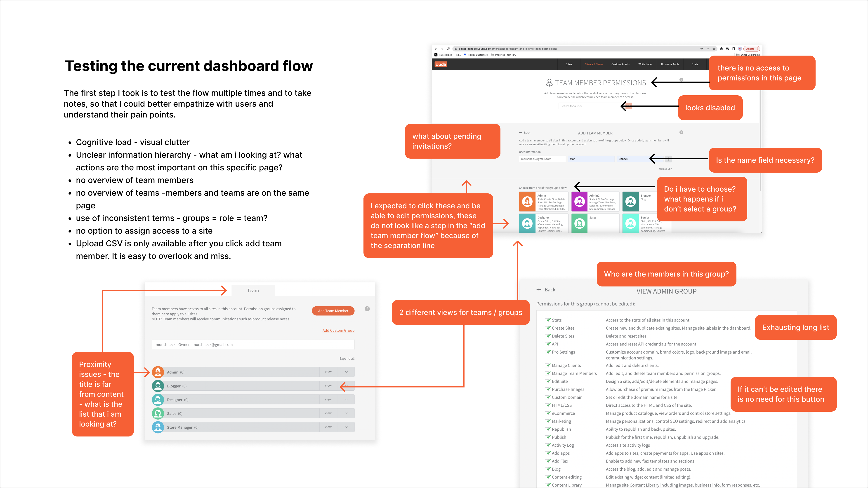Click the browser address bar URL

click(x=507, y=49)
